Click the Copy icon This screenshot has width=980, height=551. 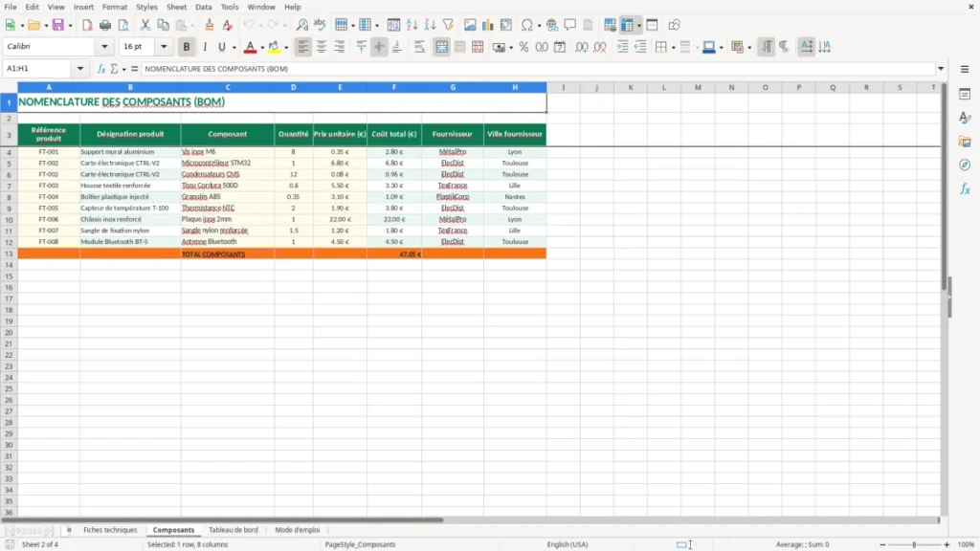tap(163, 25)
